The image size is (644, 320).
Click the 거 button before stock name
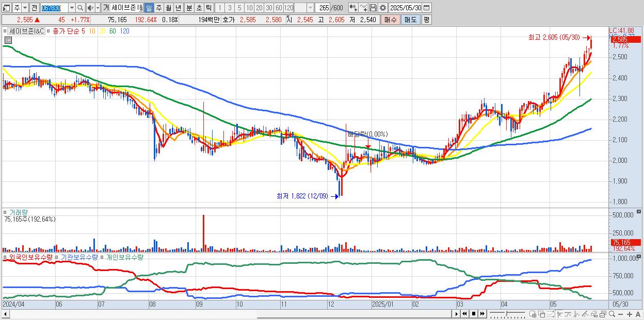106,8
